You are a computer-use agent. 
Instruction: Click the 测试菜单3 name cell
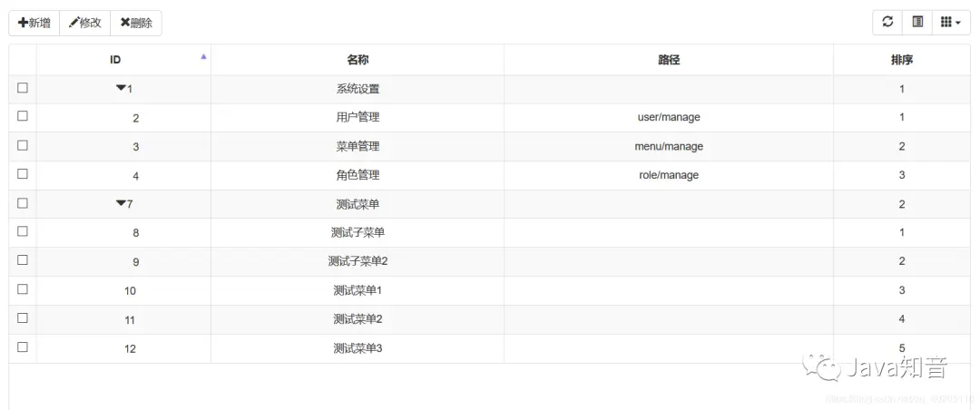point(358,348)
